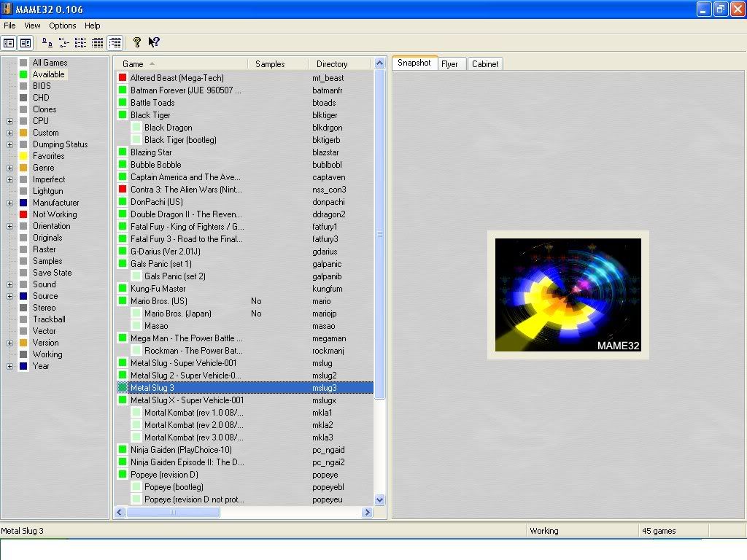Click the Vector folder icon
Image resolution: width=747 pixels, height=560 pixels.
coord(23,331)
